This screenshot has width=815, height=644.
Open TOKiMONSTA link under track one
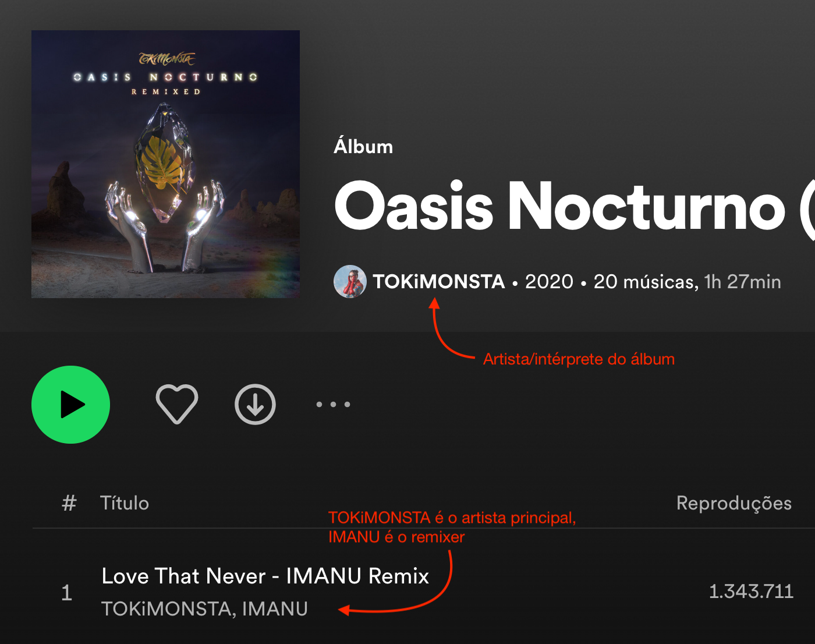coord(166,609)
